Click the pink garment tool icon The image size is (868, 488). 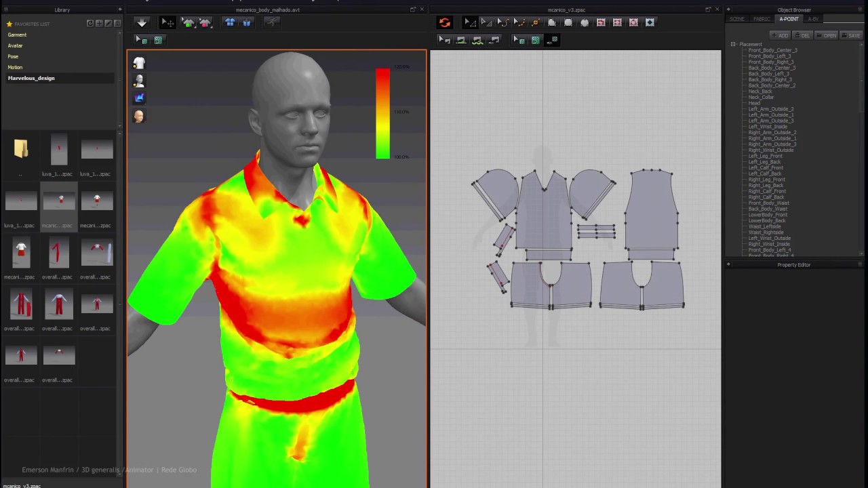(205, 22)
